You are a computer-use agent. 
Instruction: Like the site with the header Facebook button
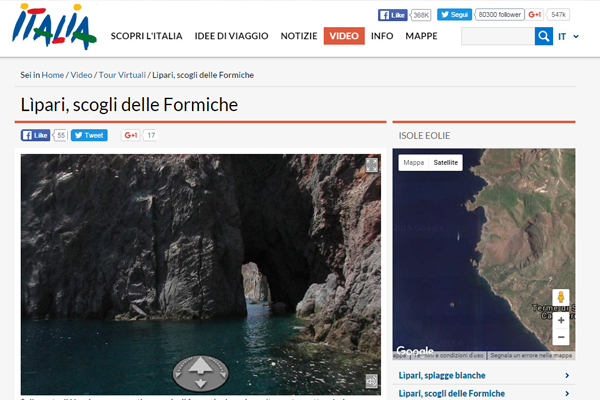[393, 15]
